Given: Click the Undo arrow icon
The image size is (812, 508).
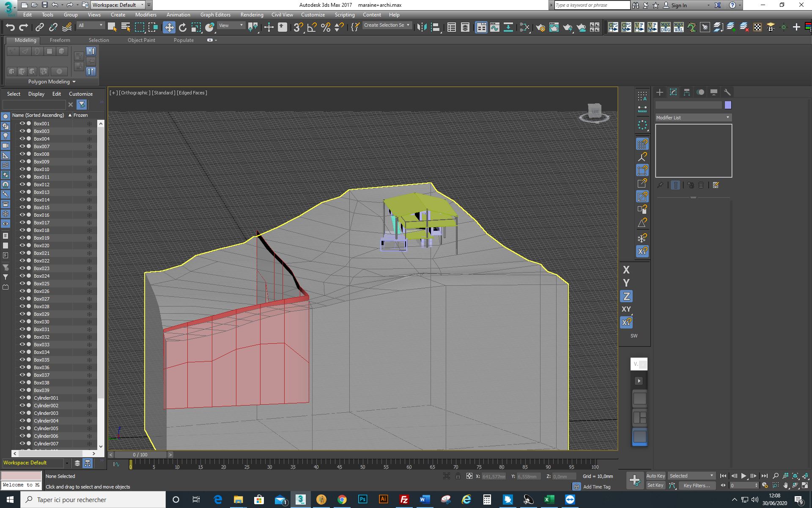Looking at the screenshot, I should [x=10, y=27].
